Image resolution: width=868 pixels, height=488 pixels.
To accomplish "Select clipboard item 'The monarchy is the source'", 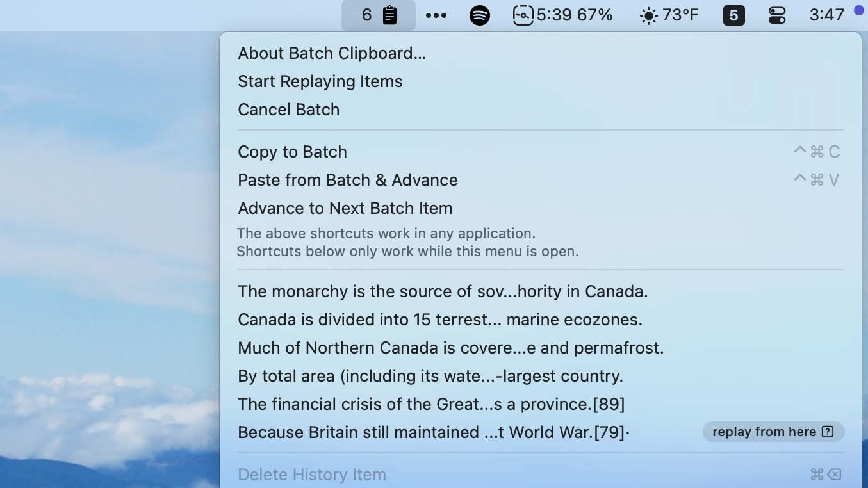I will (x=541, y=291).
